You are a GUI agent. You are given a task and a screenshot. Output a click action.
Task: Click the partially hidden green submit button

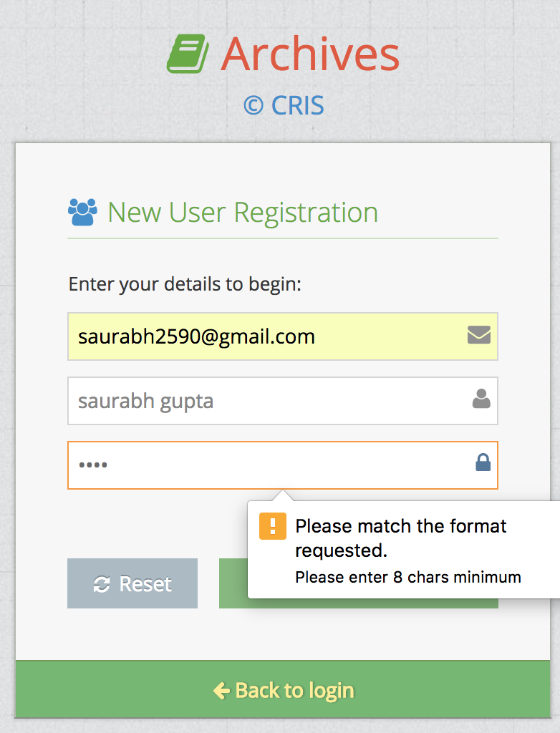click(233, 583)
